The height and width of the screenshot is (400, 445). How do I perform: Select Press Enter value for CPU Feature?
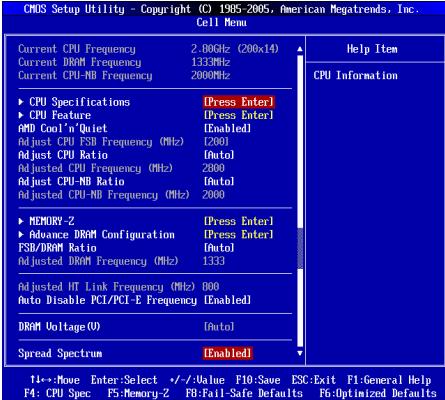pos(239,115)
